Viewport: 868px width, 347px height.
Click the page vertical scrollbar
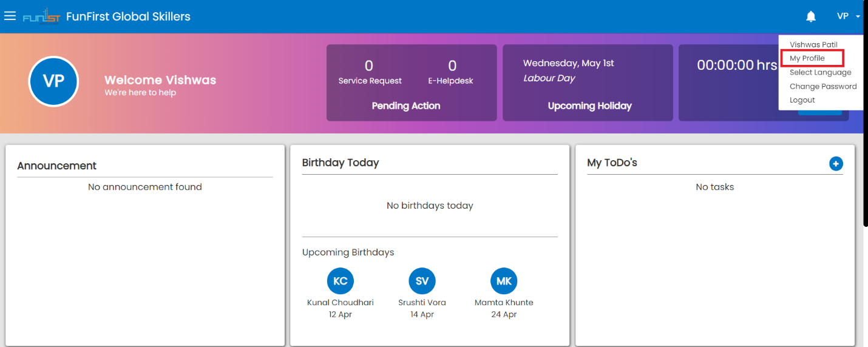pos(865,121)
